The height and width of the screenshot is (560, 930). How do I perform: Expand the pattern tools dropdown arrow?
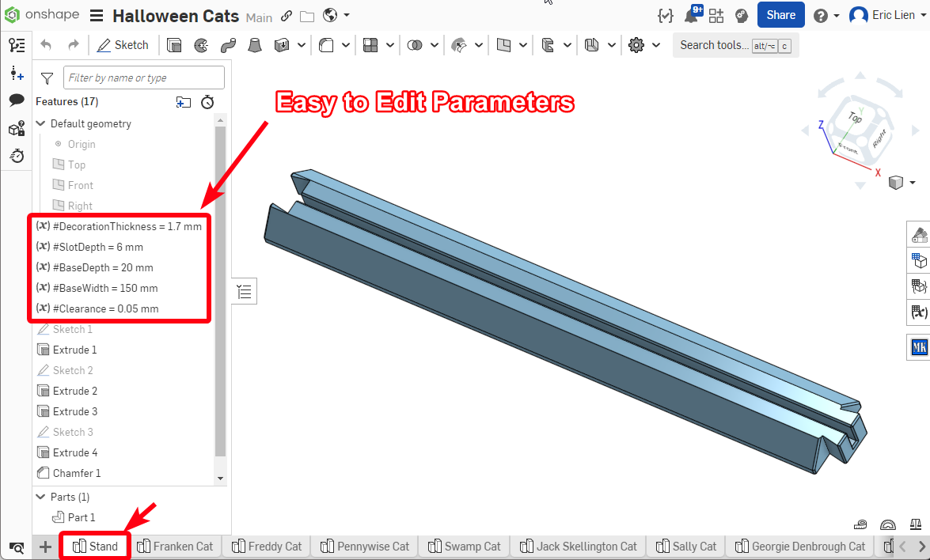[x=390, y=45]
